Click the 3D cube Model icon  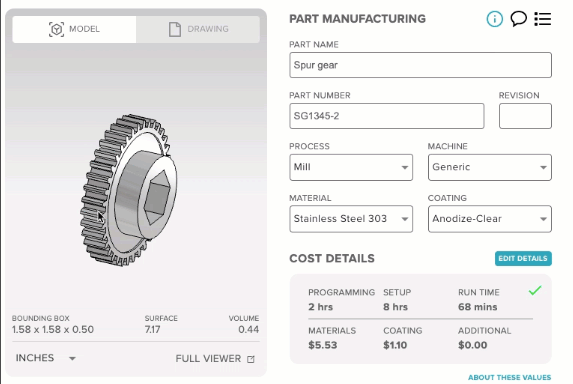click(56, 29)
